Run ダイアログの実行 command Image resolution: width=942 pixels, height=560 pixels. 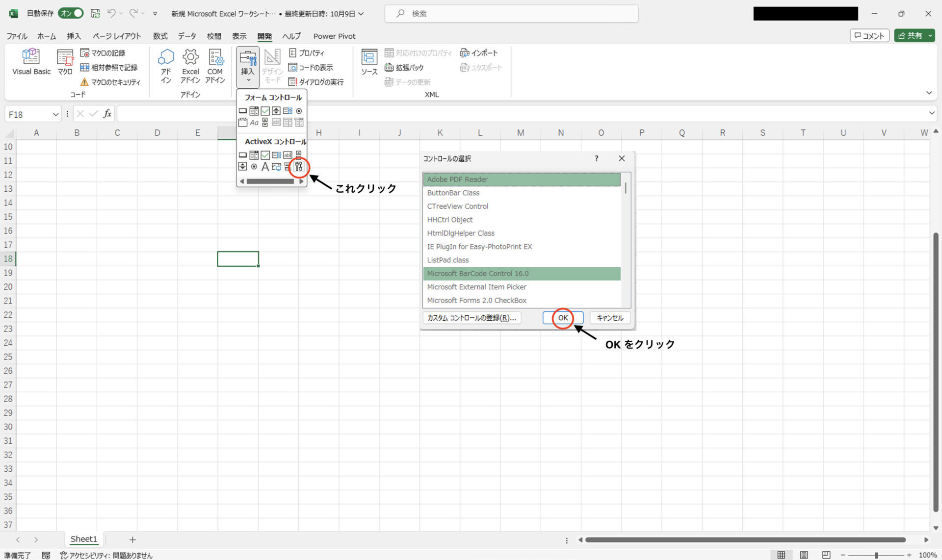coord(316,82)
